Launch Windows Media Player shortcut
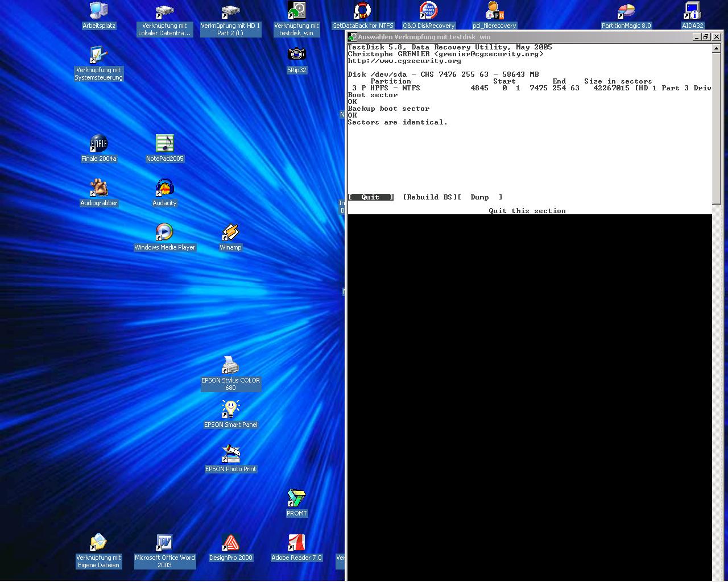The height and width of the screenshot is (582, 728). (164, 237)
